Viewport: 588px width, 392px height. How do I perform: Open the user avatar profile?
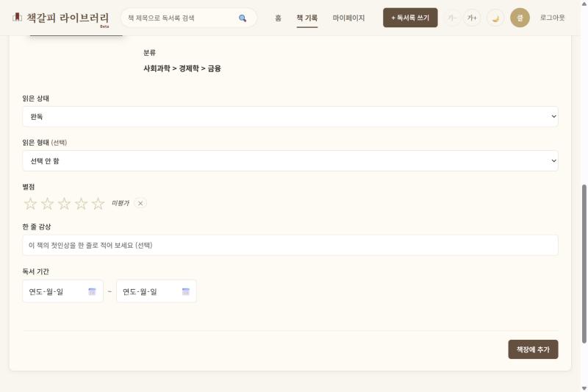click(520, 18)
